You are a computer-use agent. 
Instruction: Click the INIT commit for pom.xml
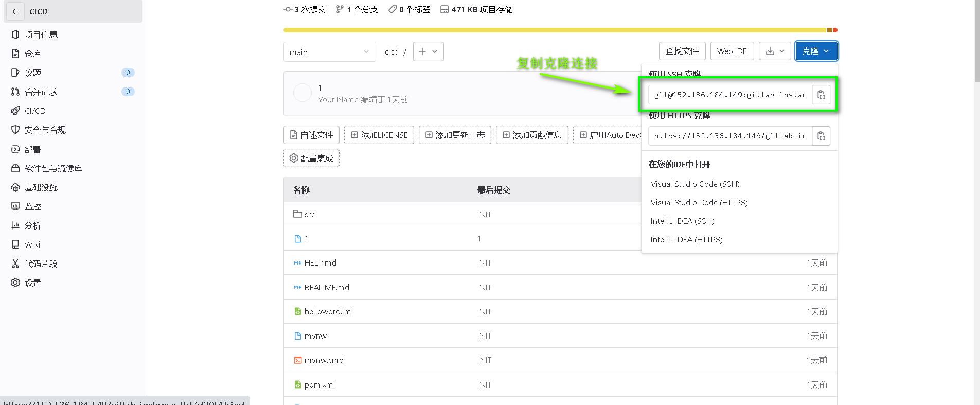(484, 384)
